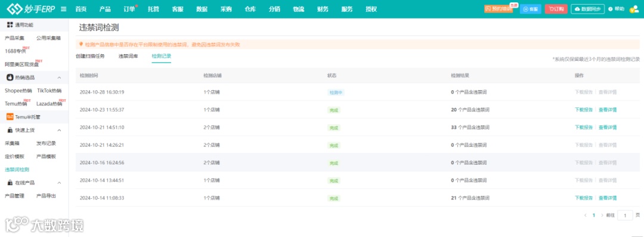Open 定价模板 in sidebar
The width and height of the screenshot is (644, 237).
click(14, 157)
